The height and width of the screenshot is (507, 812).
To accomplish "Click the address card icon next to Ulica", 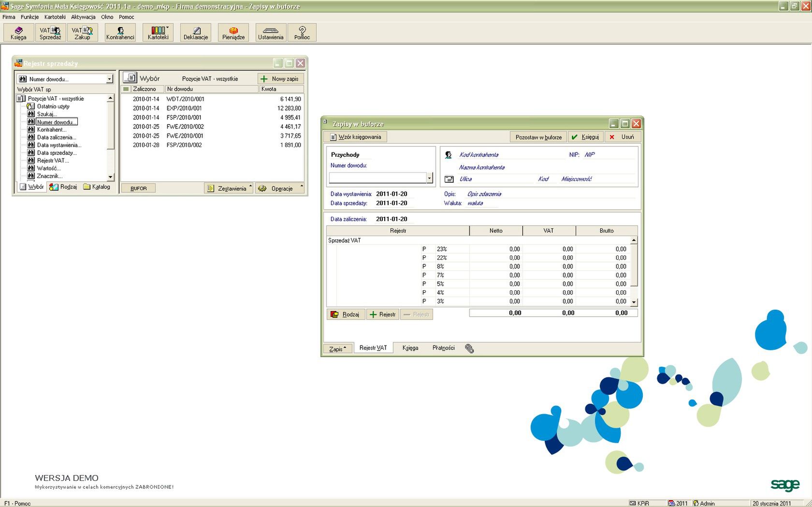I will pyautogui.click(x=449, y=179).
